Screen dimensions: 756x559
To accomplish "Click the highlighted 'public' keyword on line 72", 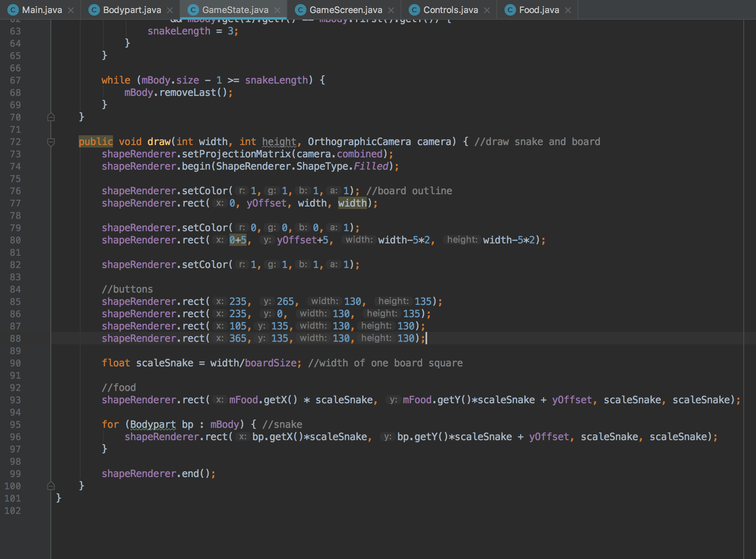I will pyautogui.click(x=96, y=142).
